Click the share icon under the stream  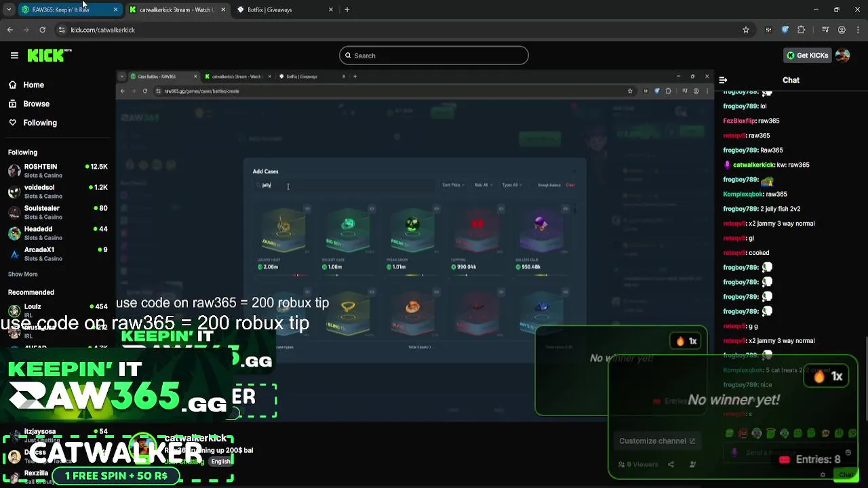pyautogui.click(x=671, y=464)
